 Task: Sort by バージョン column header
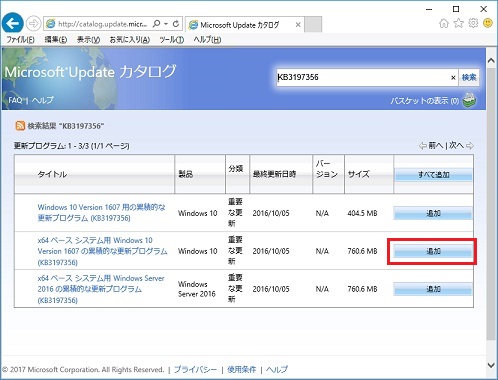[327, 169]
